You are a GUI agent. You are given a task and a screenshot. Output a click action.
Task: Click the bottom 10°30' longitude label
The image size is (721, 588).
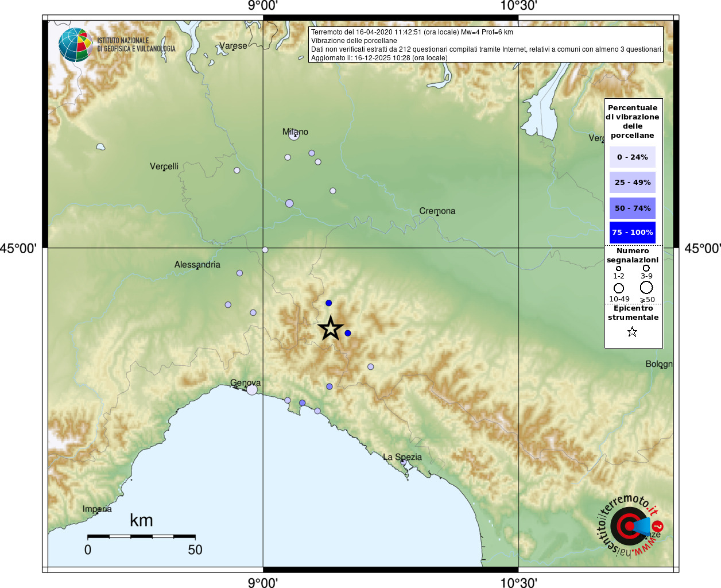click(x=518, y=582)
